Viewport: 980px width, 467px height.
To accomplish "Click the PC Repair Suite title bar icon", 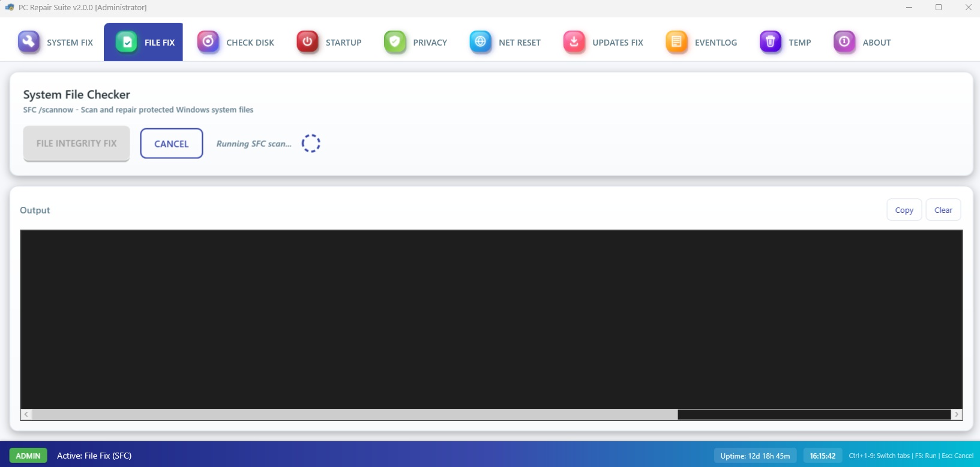I will pyautogui.click(x=10, y=7).
